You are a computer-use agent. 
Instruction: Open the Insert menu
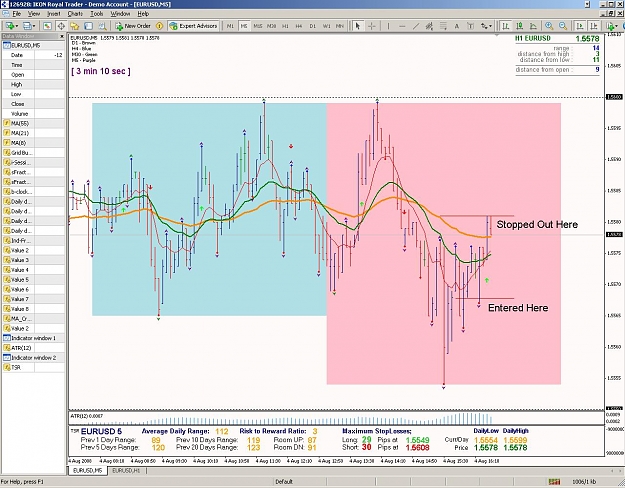(54, 14)
